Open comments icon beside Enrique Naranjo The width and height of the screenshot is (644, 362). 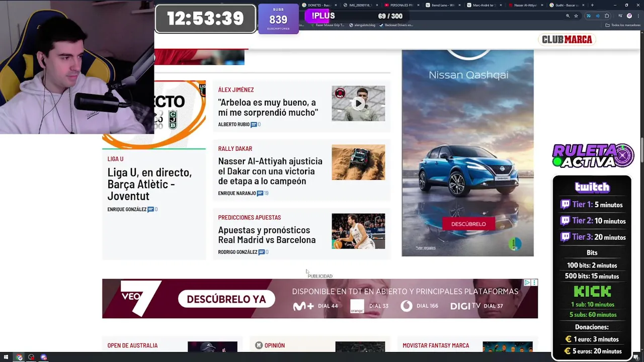pyautogui.click(x=260, y=194)
